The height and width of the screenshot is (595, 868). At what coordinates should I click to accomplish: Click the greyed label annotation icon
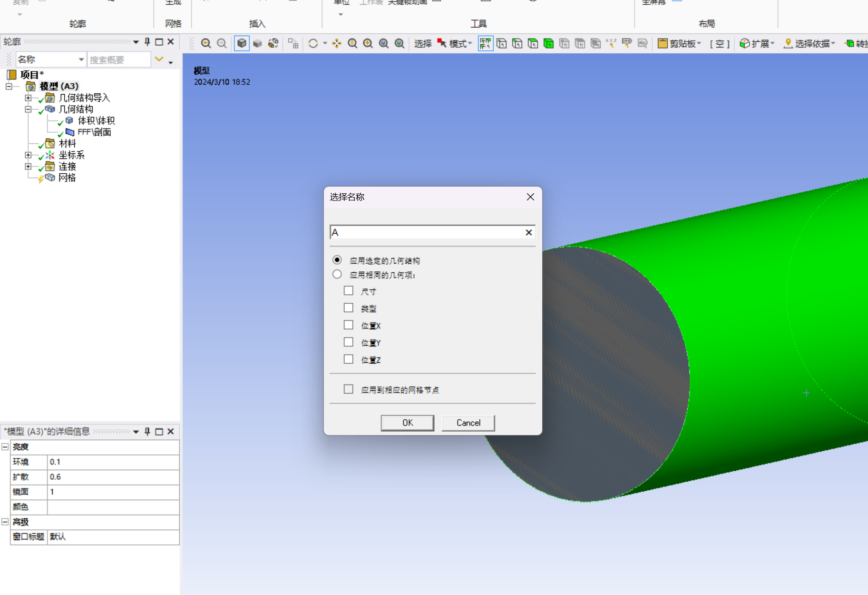(643, 43)
